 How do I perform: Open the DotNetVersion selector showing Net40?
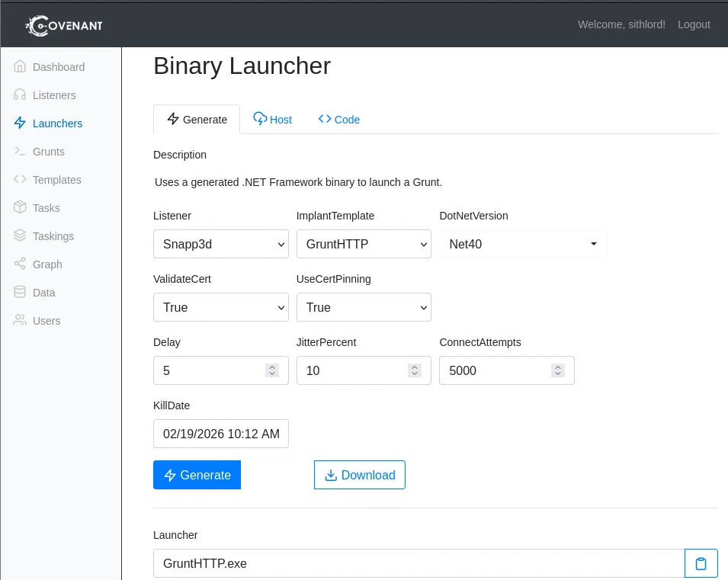[522, 244]
